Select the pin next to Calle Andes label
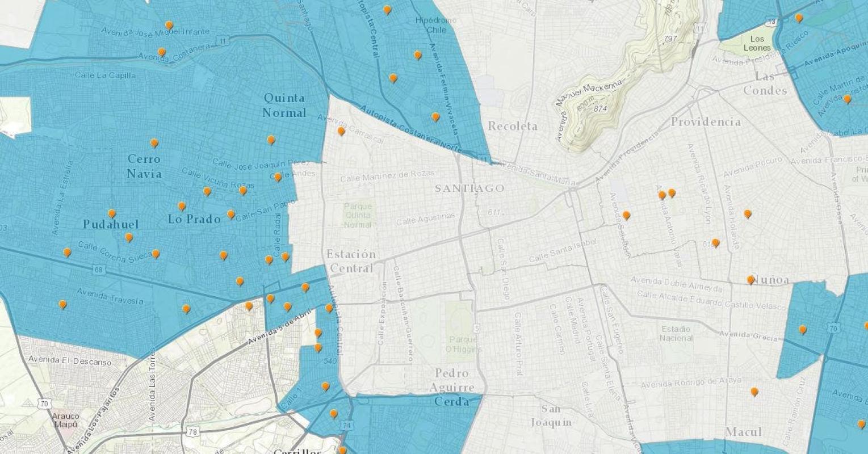 pos(278,177)
